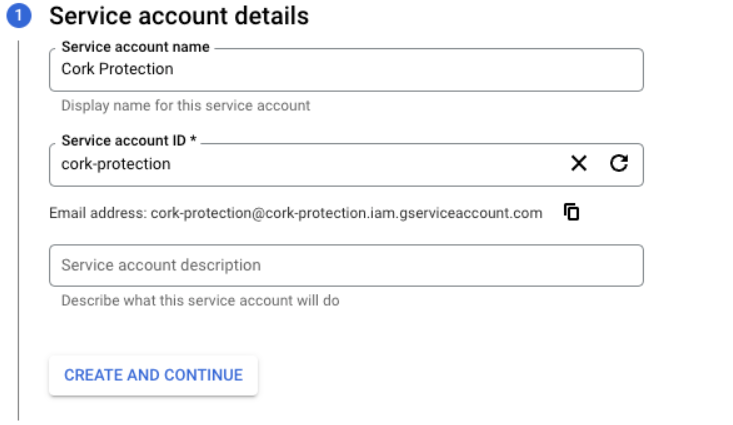Click the 'Display name for this service account' hint

pos(185,105)
